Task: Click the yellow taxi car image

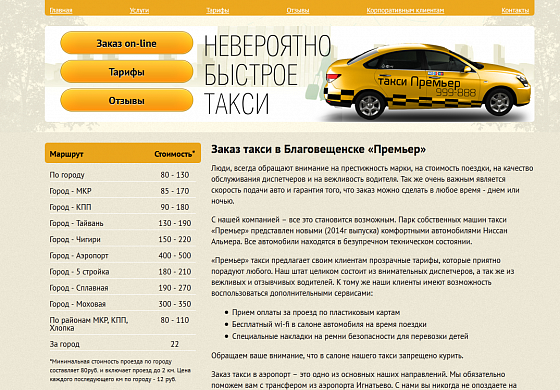Action: pyautogui.click(x=427, y=81)
